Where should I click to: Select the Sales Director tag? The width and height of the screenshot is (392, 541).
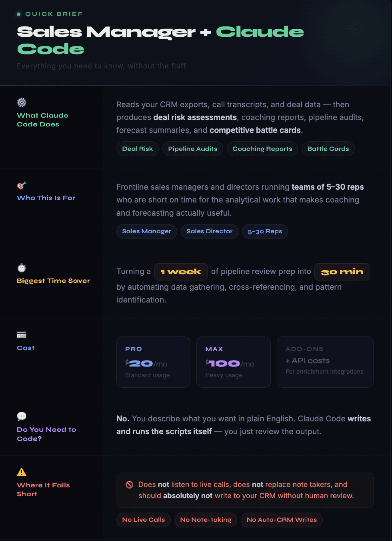pos(209,231)
